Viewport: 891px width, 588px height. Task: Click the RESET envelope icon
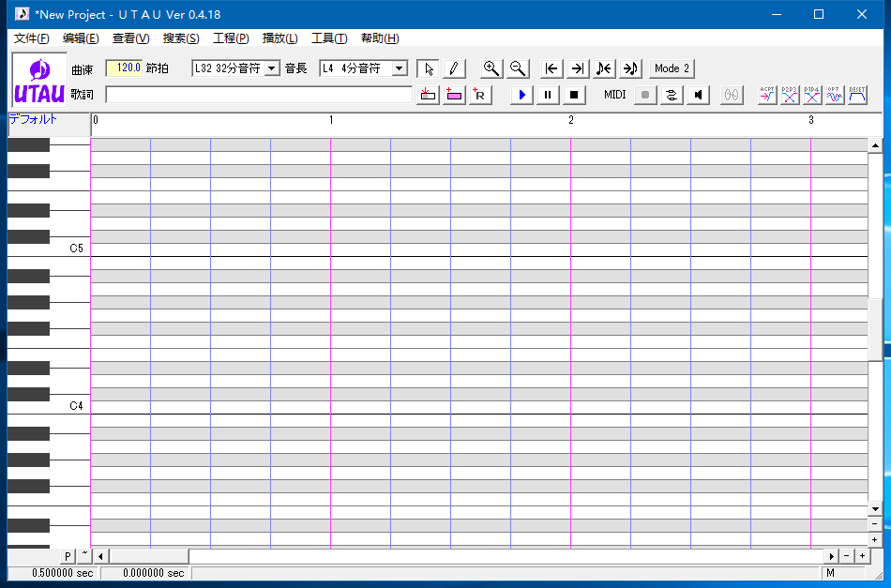coord(857,95)
